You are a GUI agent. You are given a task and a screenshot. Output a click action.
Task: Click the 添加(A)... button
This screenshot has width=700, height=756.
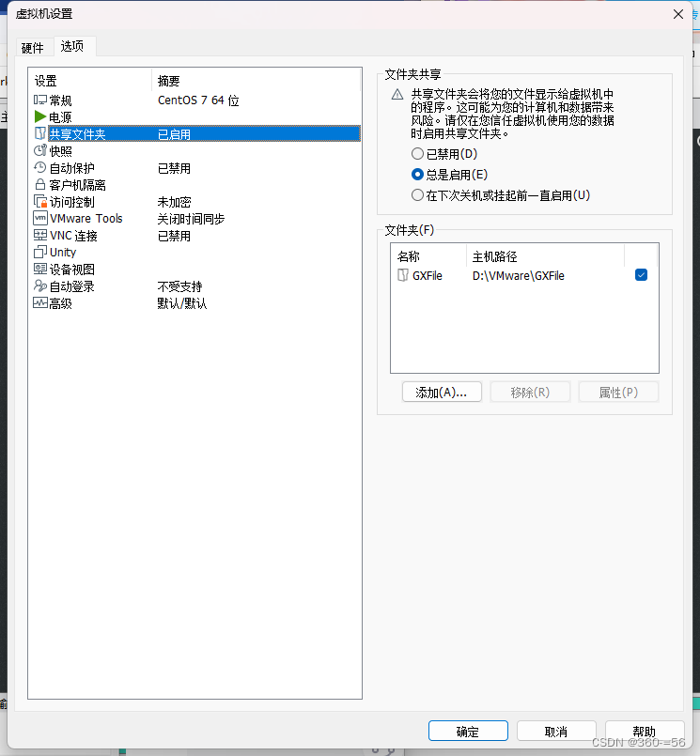pyautogui.click(x=442, y=392)
